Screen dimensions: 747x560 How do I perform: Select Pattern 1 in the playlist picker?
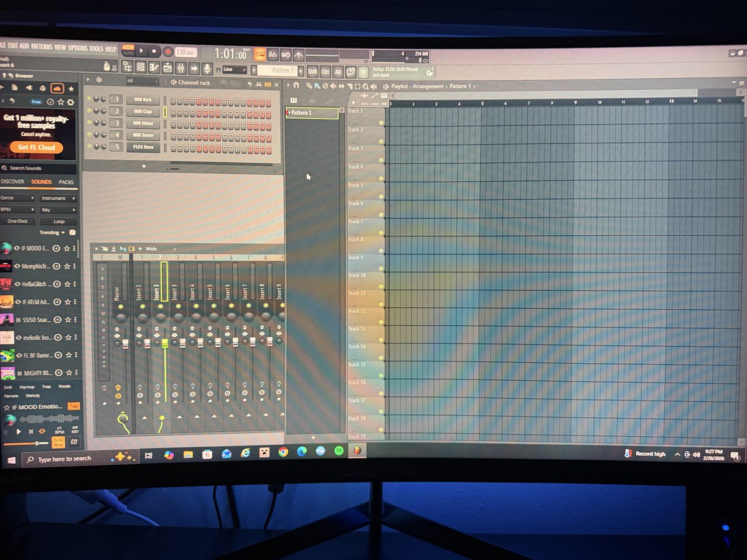pyautogui.click(x=311, y=113)
